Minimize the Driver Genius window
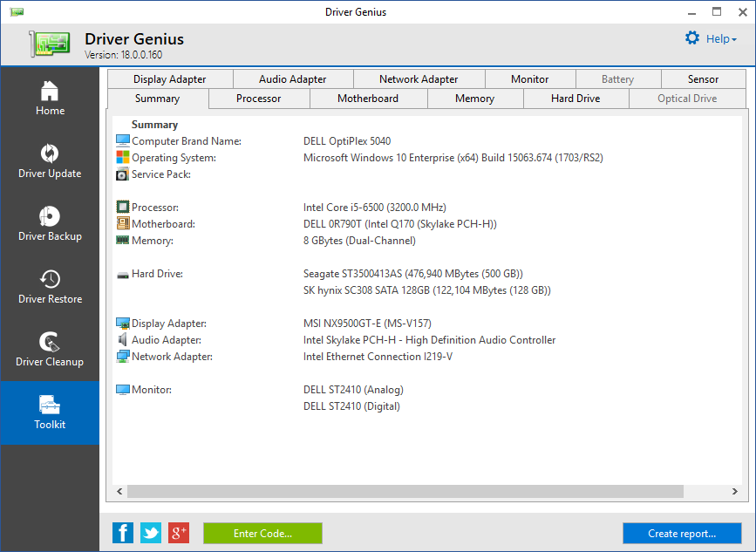 point(691,12)
